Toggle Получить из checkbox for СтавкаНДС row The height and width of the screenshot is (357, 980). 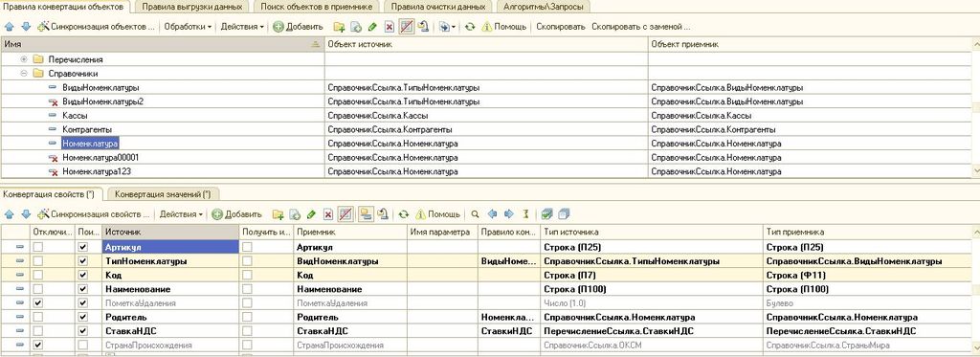pyautogui.click(x=248, y=331)
